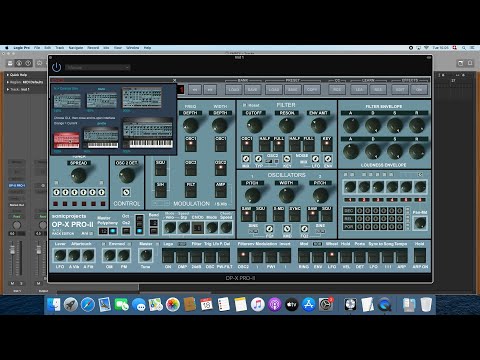Click the filter RESON knob
This screenshot has width=480, height=360.
(286, 125)
